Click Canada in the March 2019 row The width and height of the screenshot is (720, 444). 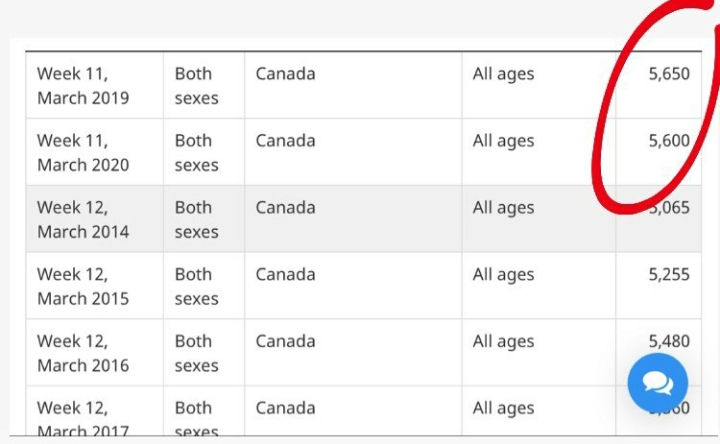point(285,74)
